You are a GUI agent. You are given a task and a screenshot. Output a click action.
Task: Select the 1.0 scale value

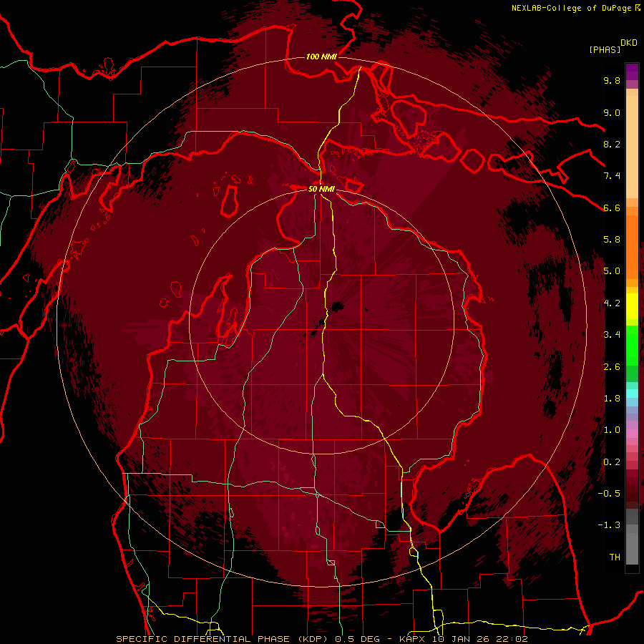click(612, 430)
